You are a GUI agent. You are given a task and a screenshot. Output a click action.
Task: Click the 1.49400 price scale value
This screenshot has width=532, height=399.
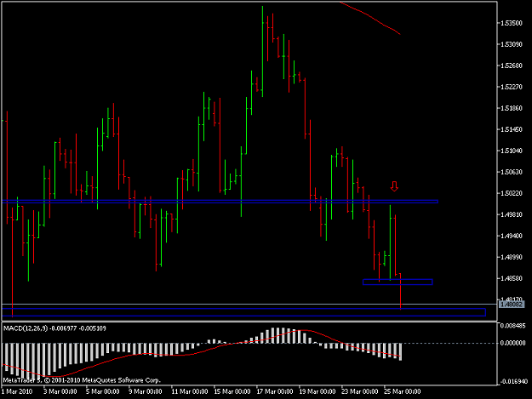(x=512, y=236)
